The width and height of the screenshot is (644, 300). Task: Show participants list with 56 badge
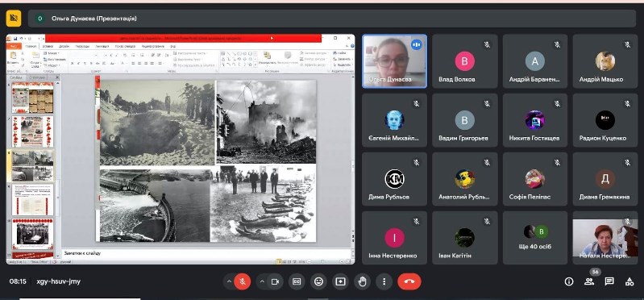point(589,281)
